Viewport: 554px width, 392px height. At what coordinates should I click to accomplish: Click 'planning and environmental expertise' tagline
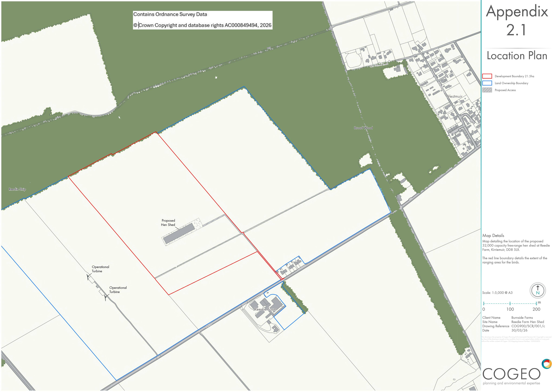pos(512,383)
